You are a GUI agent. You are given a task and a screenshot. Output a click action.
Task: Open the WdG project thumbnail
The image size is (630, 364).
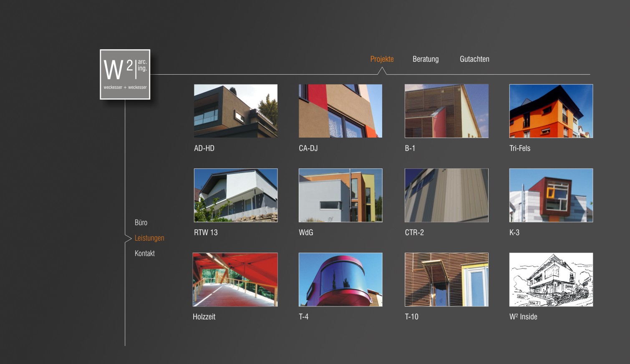tap(340, 195)
